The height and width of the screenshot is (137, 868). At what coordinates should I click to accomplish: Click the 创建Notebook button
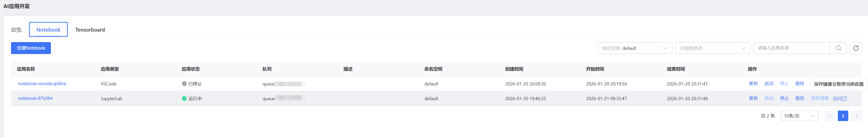click(31, 48)
